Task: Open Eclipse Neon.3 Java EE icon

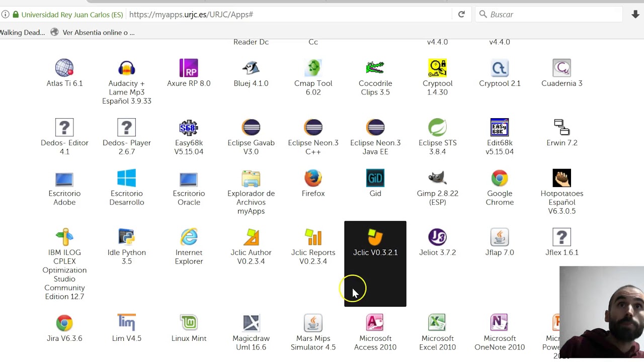Action: point(375,127)
